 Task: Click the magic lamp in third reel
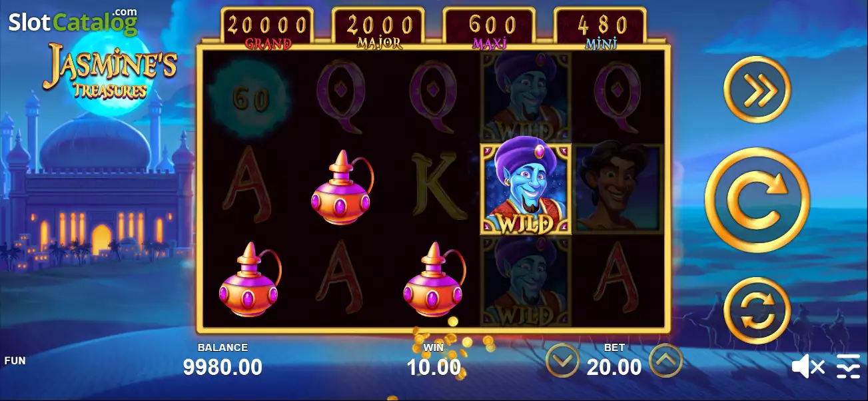pyautogui.click(x=434, y=280)
